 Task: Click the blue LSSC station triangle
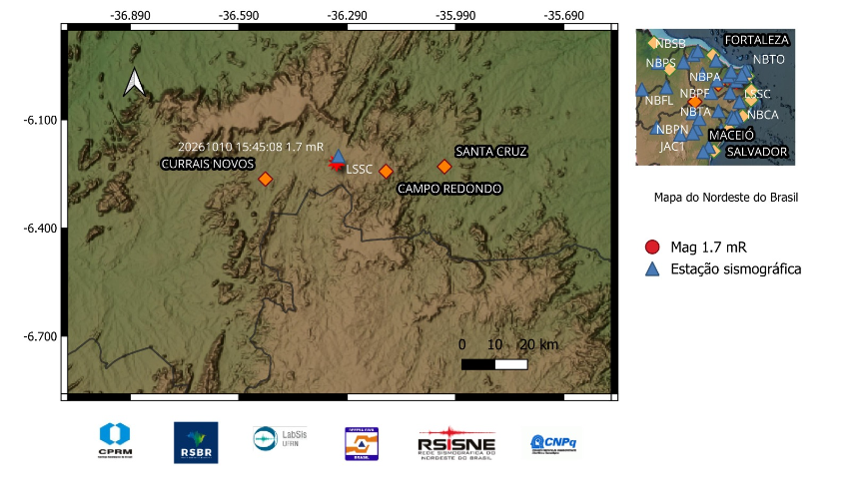coord(339,157)
